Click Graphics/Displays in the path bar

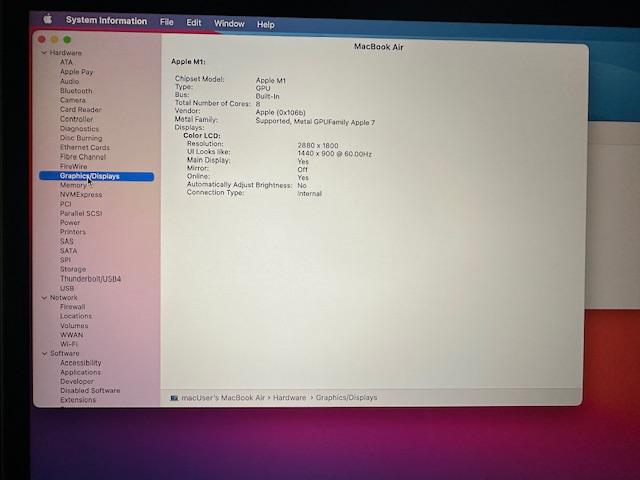tap(346, 398)
